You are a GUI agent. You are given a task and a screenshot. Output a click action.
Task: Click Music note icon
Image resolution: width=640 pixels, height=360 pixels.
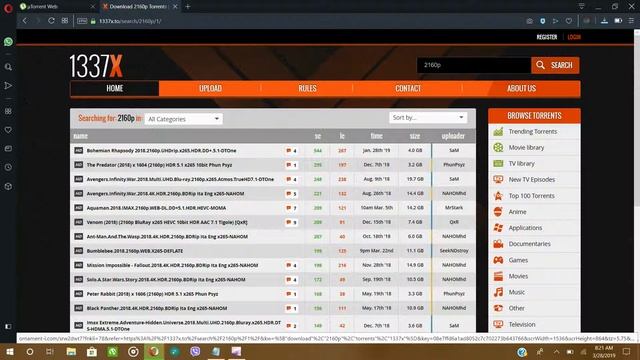498,292
